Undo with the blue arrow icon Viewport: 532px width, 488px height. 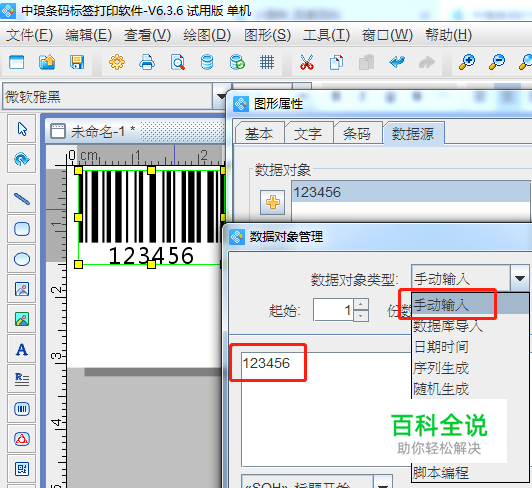(397, 62)
